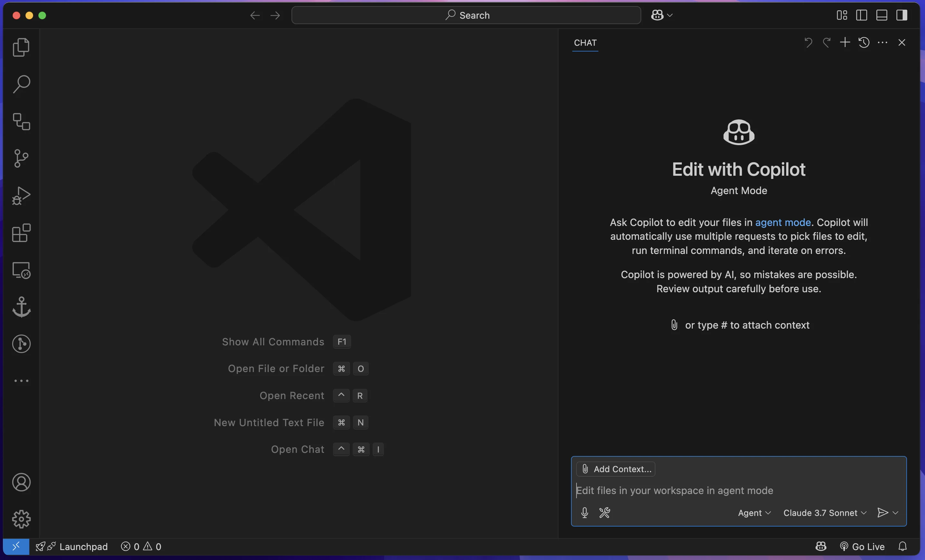Image resolution: width=925 pixels, height=560 pixels.
Task: Open the Accounts menu
Action: (21, 482)
